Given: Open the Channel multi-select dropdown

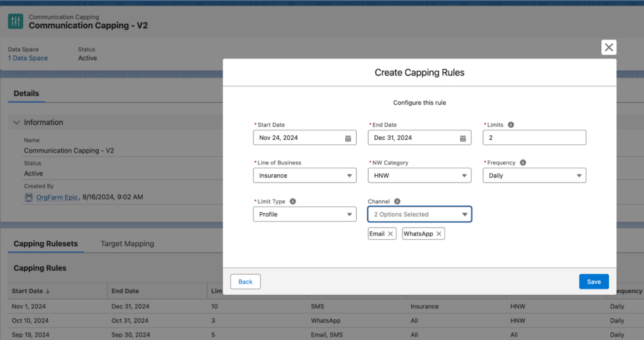Looking at the screenshot, I should [x=419, y=215].
